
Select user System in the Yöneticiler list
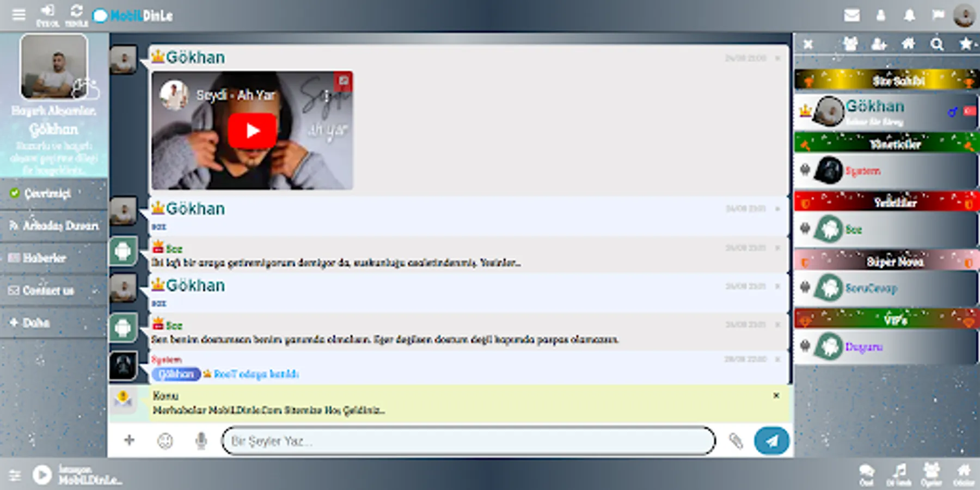tap(886, 170)
